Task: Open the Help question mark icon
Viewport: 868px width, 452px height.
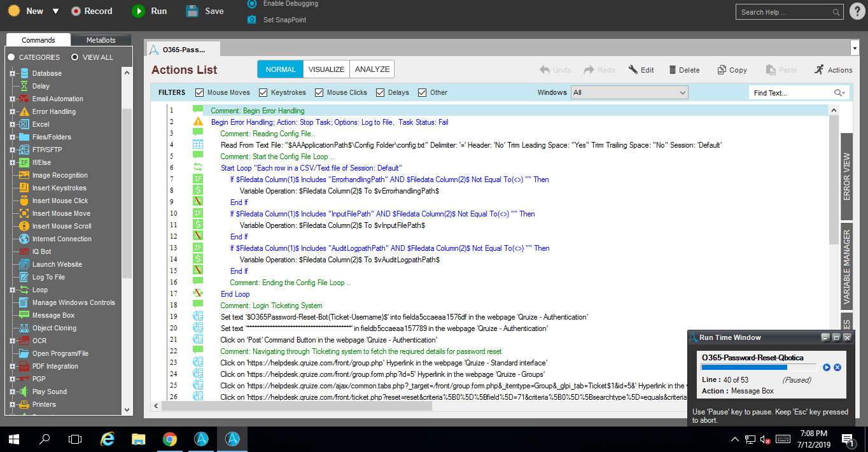Action: click(x=857, y=11)
